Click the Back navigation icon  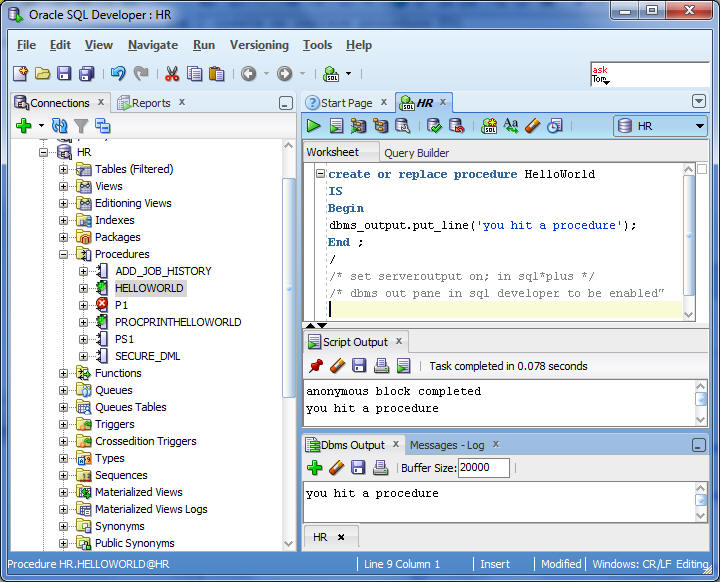tap(248, 73)
